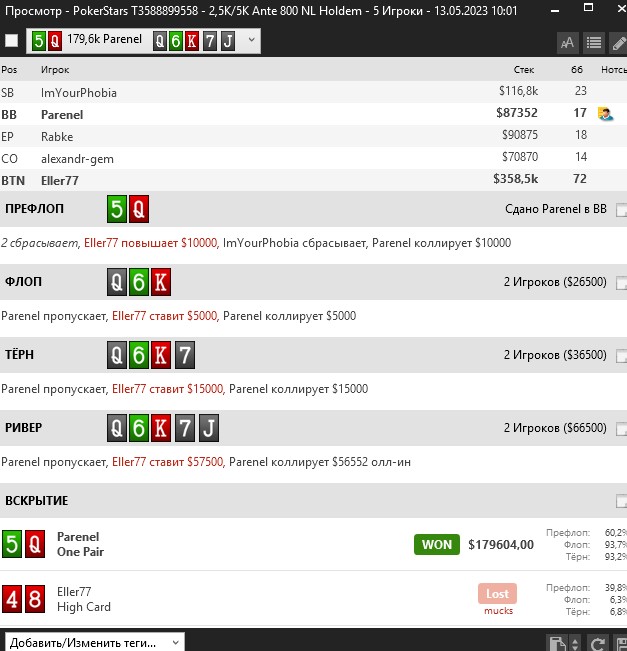
Task: Click Parenel's red Q card at showdown
Action: click(35, 544)
